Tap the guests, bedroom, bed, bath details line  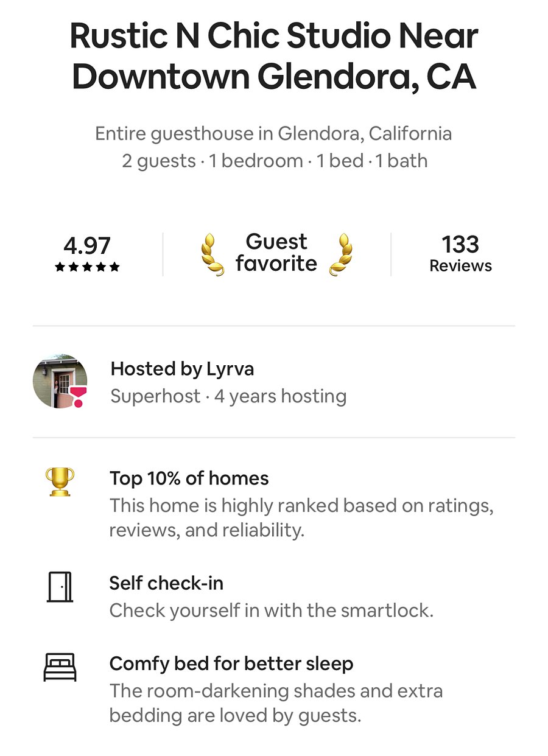coord(275,161)
